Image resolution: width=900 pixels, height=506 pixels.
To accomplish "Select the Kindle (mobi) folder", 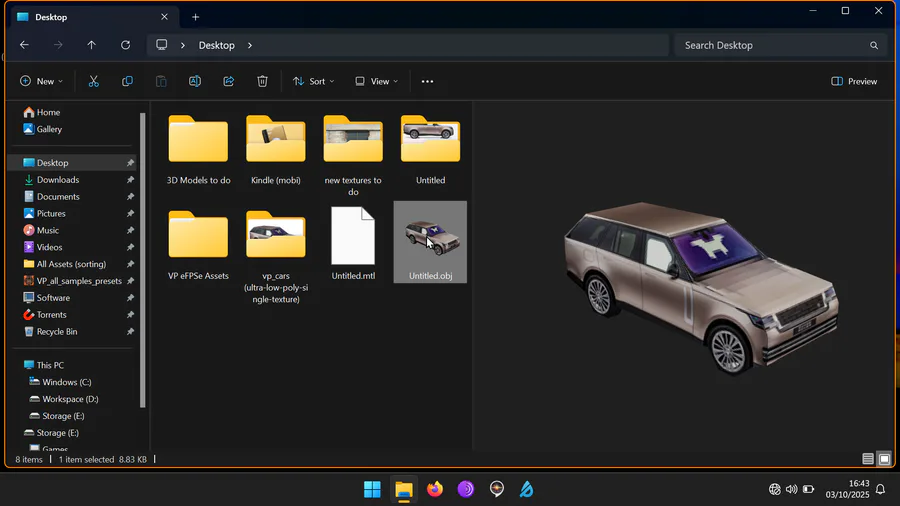I will pyautogui.click(x=276, y=150).
